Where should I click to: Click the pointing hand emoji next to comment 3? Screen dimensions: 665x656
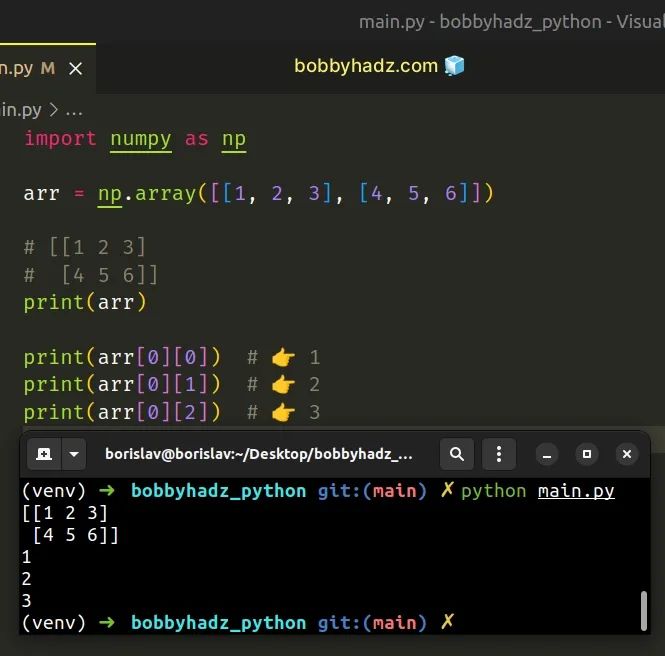pyautogui.click(x=284, y=413)
